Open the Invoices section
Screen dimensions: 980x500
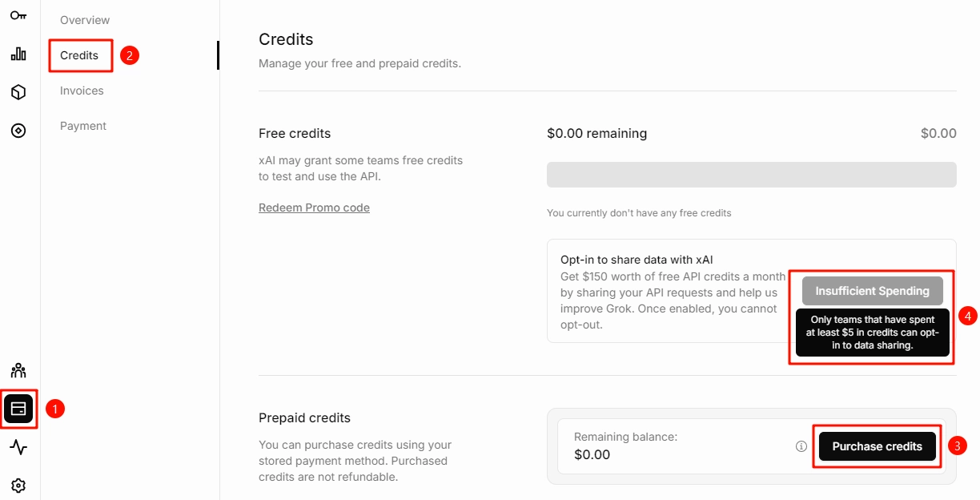[82, 91]
